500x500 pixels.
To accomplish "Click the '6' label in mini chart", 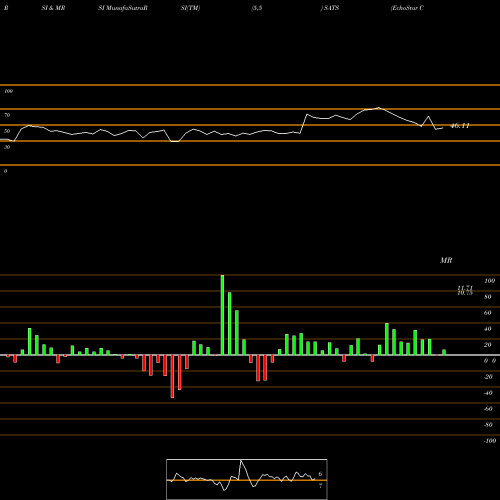I will pos(320,474).
